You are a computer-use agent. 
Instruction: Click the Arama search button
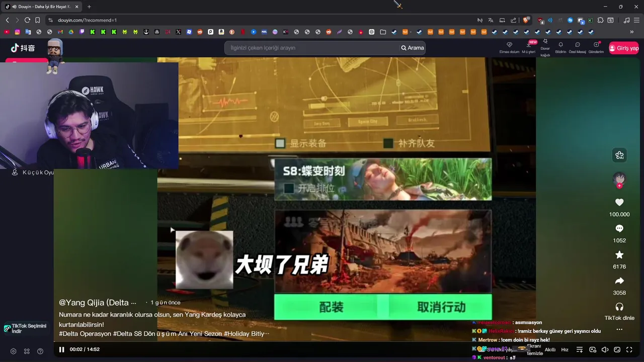(413, 48)
